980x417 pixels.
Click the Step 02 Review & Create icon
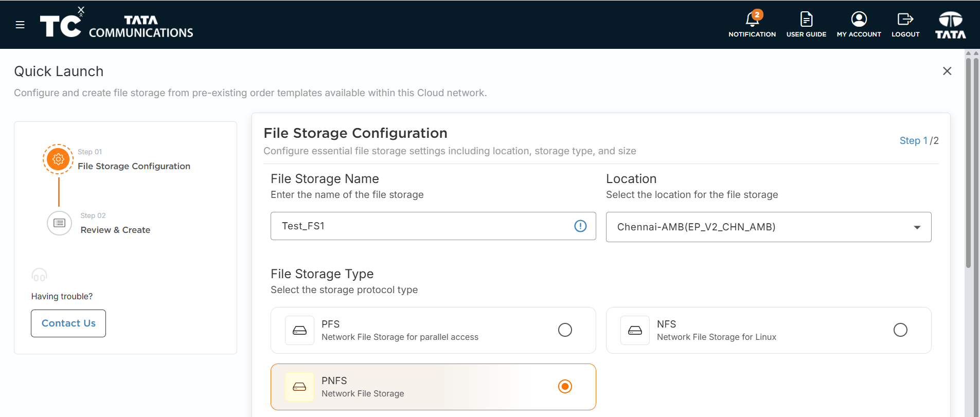59,223
